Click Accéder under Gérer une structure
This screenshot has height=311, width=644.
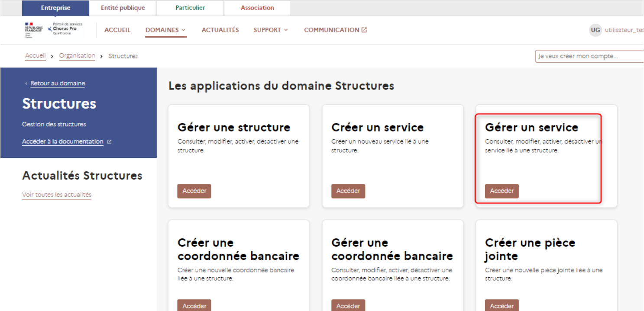(x=194, y=191)
